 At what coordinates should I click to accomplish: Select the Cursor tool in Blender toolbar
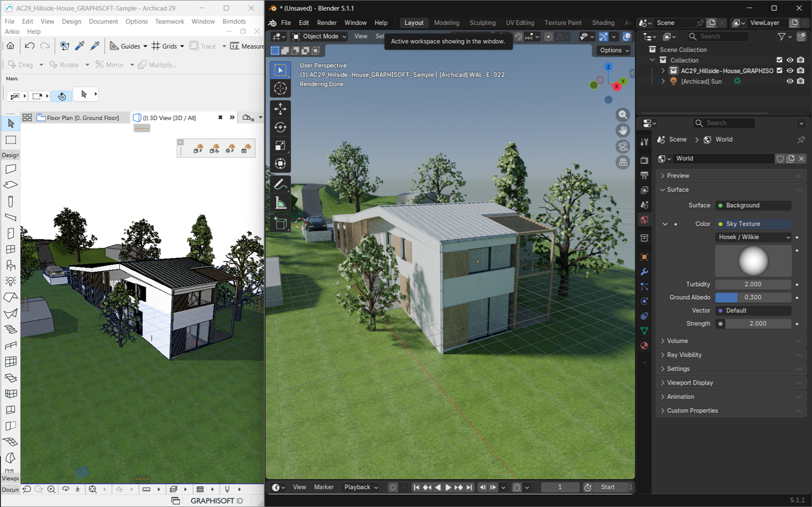(x=281, y=88)
